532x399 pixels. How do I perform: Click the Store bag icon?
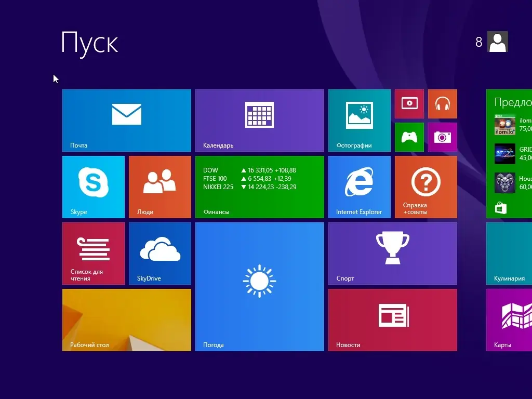pos(501,208)
